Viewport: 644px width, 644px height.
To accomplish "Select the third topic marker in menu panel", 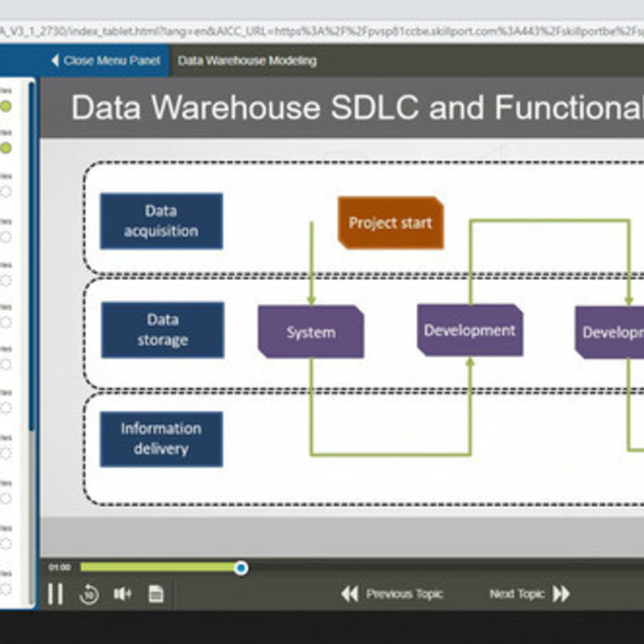I will tap(6, 192).
